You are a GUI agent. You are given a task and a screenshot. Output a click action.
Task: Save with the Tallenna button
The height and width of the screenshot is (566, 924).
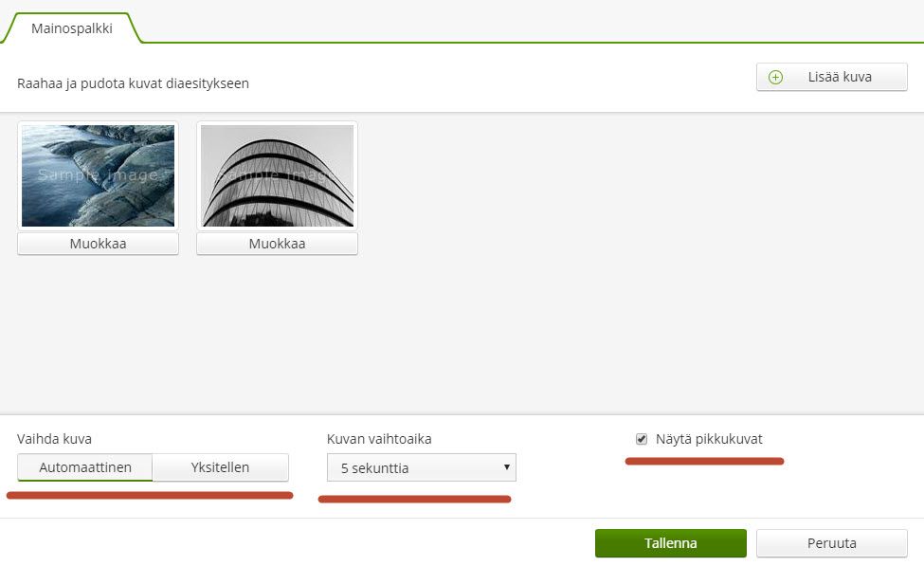tap(671, 543)
